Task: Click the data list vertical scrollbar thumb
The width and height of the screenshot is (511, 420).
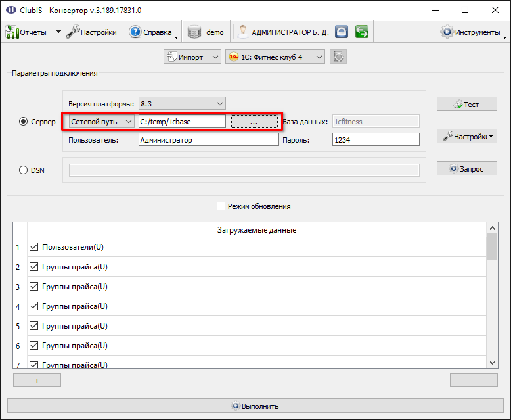Action: [492, 247]
